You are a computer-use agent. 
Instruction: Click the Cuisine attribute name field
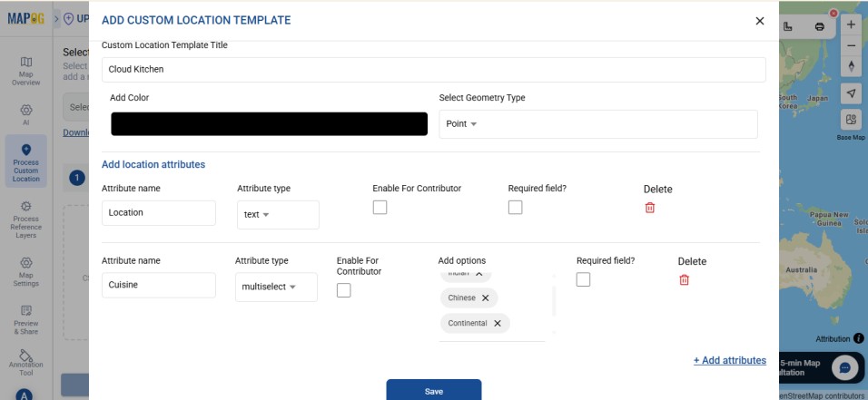point(158,285)
